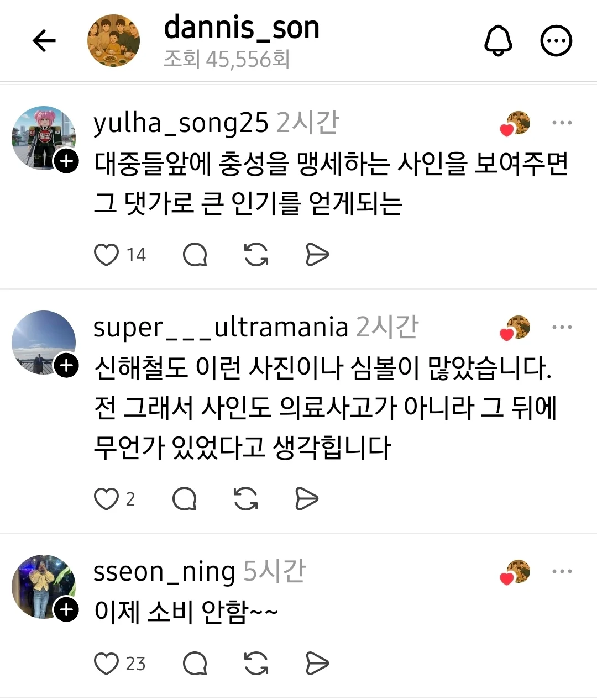
Task: Like sseon_ning's comment
Action: (106, 664)
